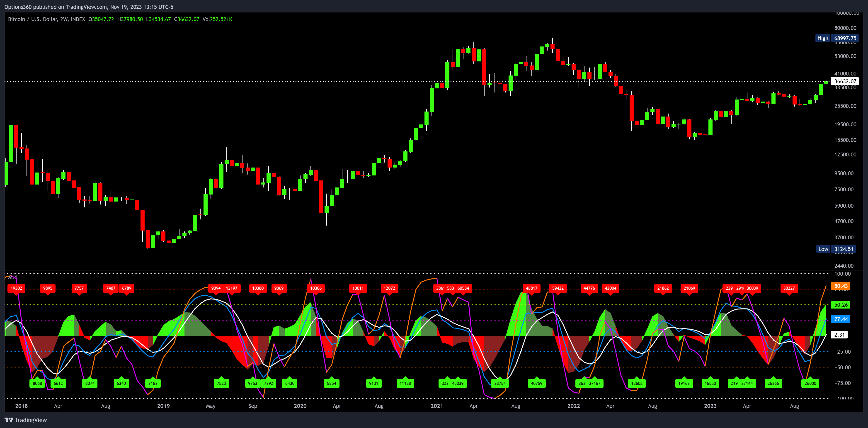Screen dimensions: 868x428
Task: Click the white indicator value 2.31
Action: click(839, 335)
